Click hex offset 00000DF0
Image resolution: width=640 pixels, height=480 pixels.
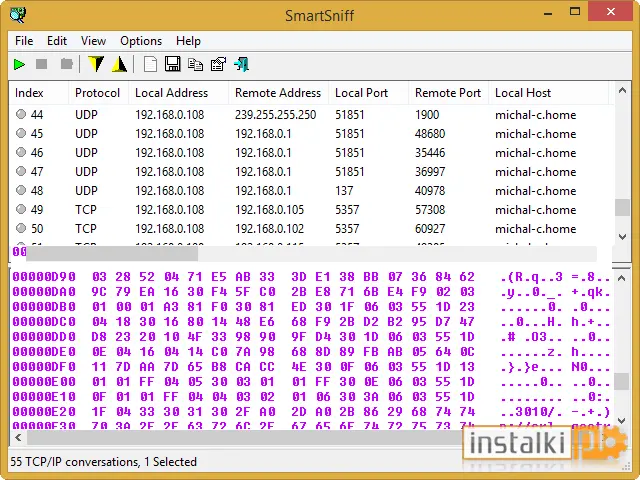tap(44, 367)
